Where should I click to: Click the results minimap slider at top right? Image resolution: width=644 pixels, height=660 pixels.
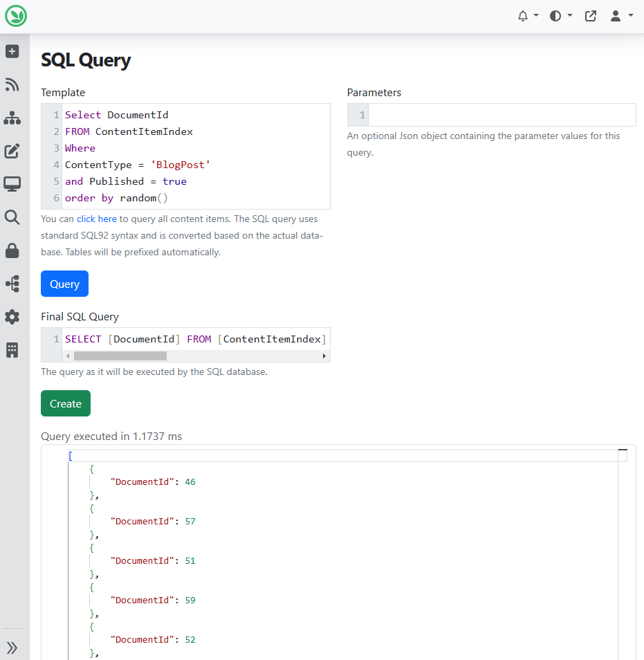tap(623, 450)
